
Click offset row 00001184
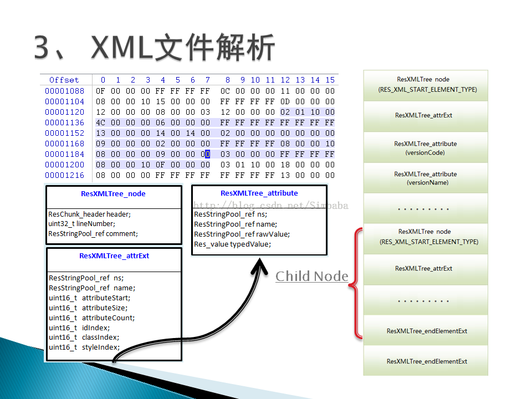(x=190, y=154)
